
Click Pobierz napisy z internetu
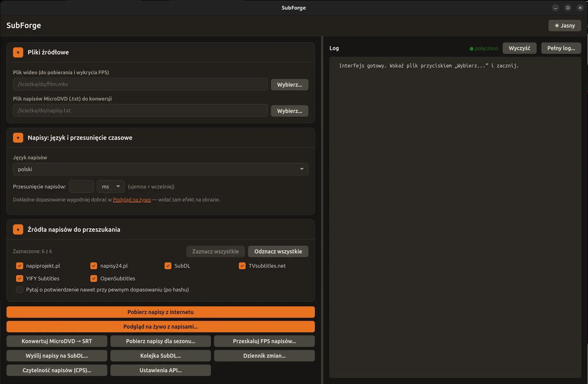click(x=161, y=312)
